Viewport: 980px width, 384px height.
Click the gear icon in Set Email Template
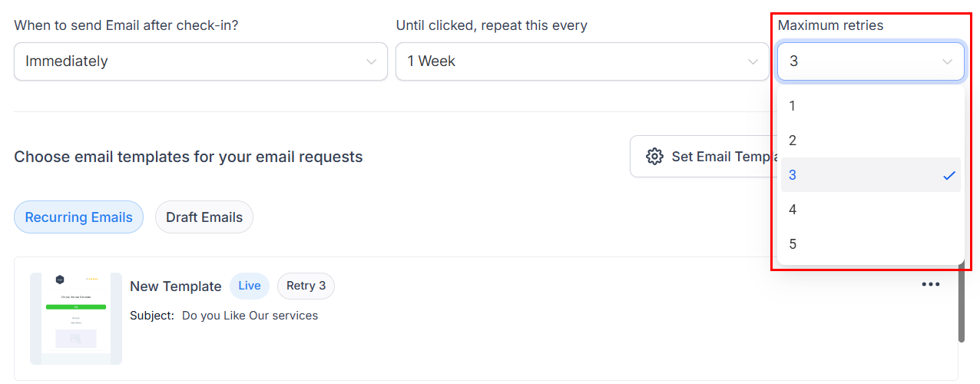pos(654,157)
